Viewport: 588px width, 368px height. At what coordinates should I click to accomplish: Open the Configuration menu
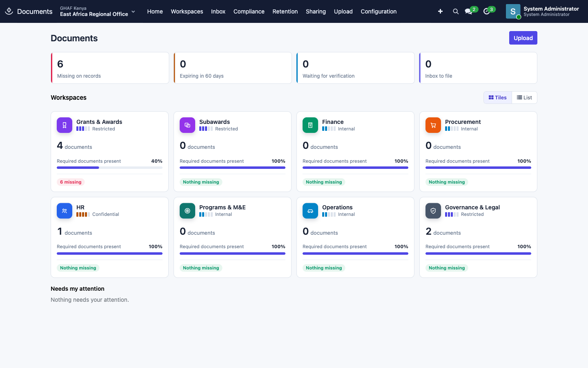tap(379, 11)
